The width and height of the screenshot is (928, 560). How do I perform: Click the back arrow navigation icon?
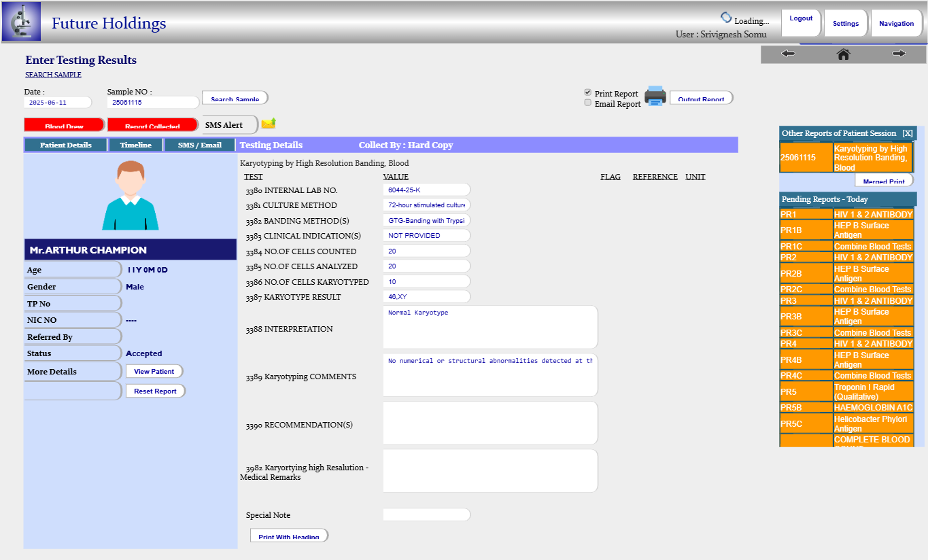788,54
